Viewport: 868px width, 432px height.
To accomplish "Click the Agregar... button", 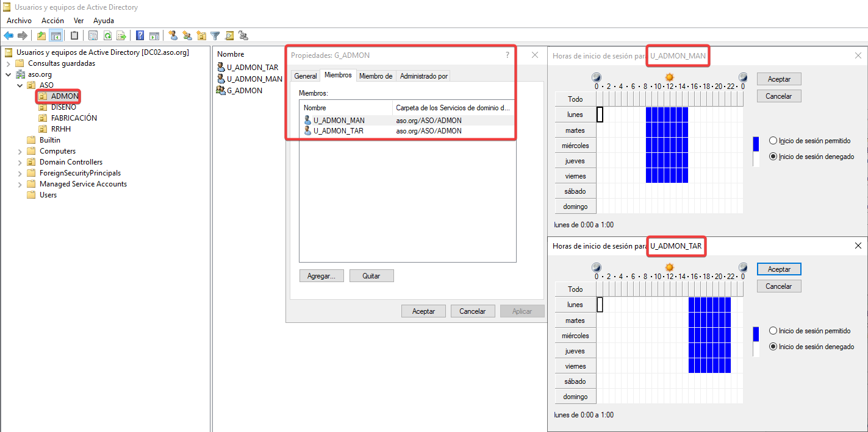I will click(321, 276).
